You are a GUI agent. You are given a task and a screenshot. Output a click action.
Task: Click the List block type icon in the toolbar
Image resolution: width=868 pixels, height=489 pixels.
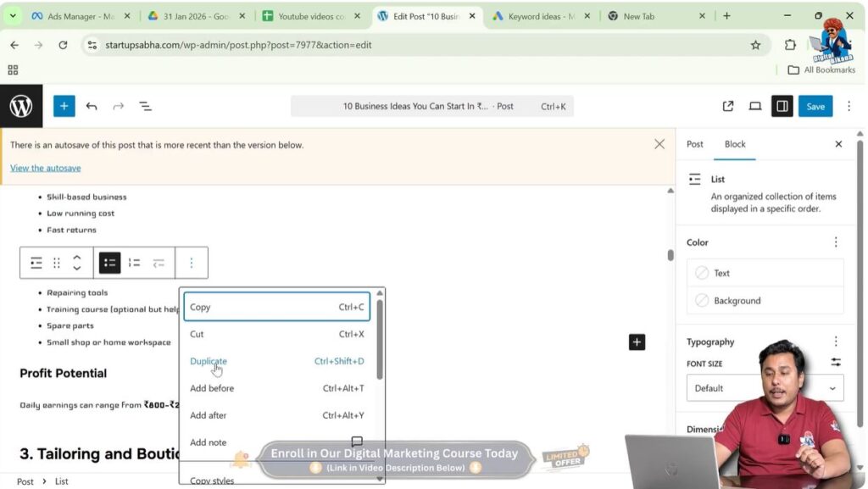[x=36, y=263]
